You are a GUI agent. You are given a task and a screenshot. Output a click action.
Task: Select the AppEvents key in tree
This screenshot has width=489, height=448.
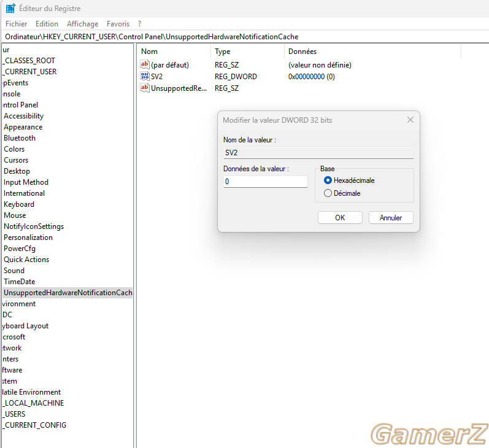coord(15,83)
